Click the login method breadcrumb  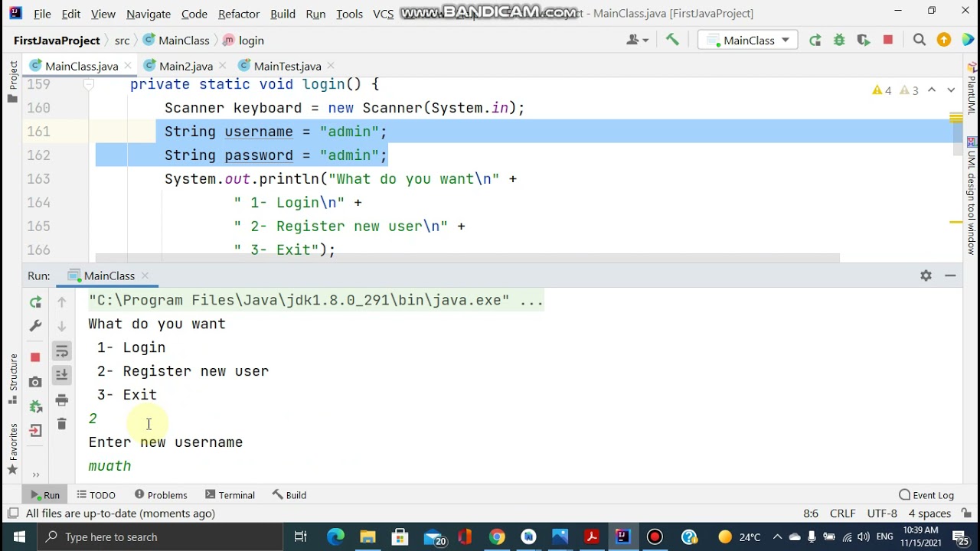coord(243,40)
